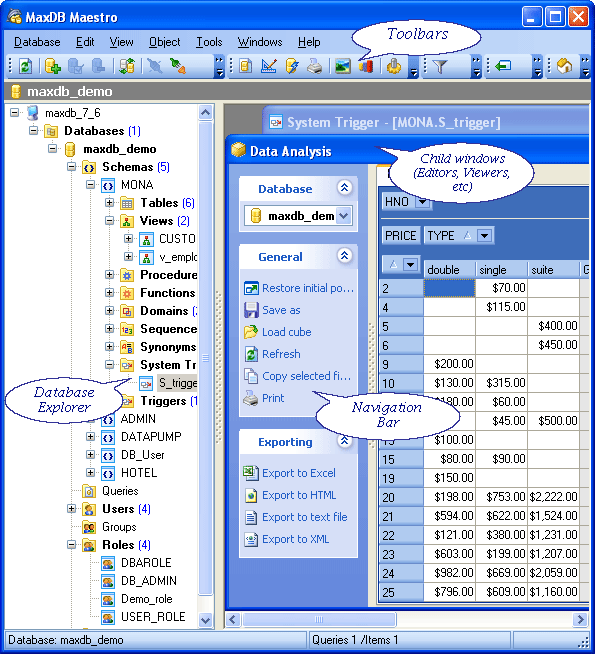Image resolution: width=595 pixels, height=654 pixels.
Task: Click the suite column header
Action: click(553, 270)
